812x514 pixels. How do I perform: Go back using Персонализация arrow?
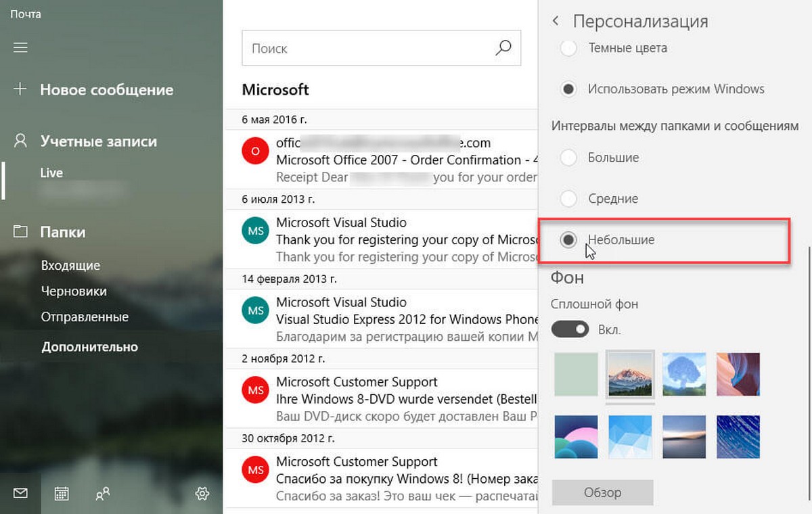[x=556, y=21]
